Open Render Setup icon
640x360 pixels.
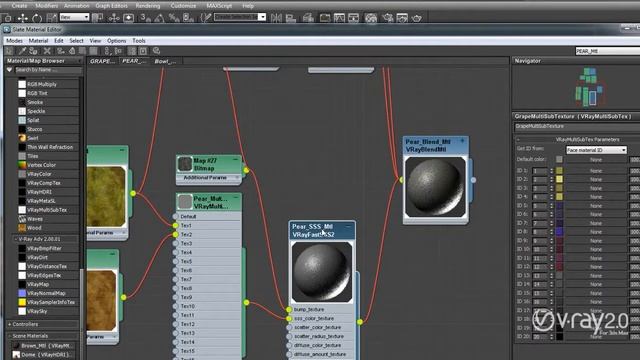(x=387, y=18)
